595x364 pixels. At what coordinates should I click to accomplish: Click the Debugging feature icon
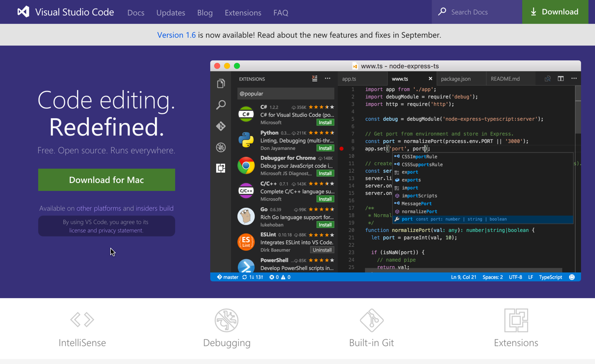click(227, 320)
